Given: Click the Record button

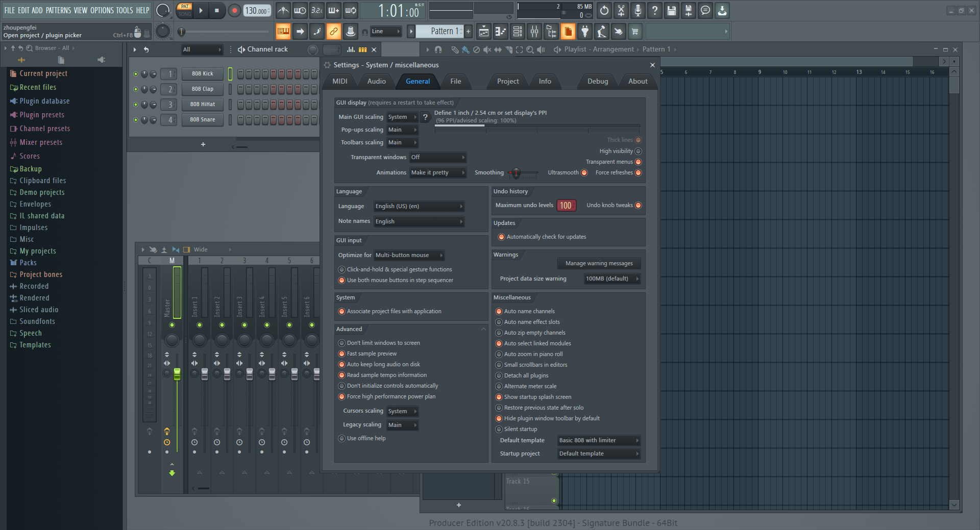Looking at the screenshot, I should pos(234,10).
